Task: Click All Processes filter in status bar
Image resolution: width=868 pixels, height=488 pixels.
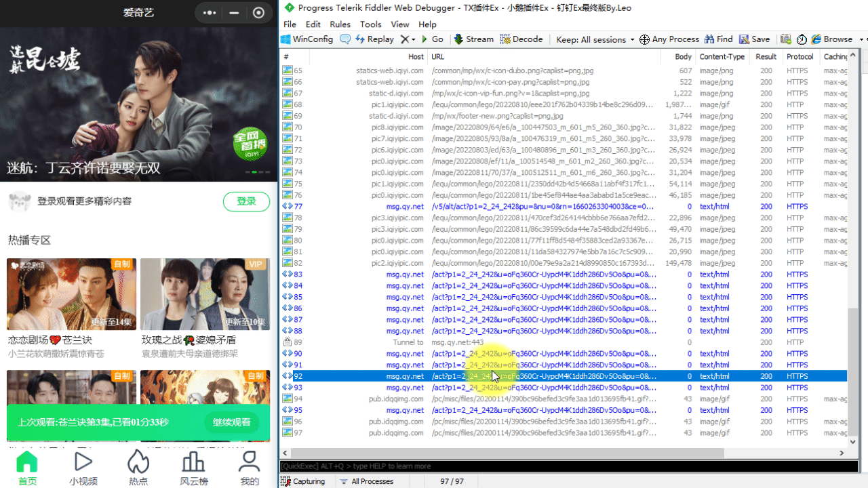Action: click(366, 481)
